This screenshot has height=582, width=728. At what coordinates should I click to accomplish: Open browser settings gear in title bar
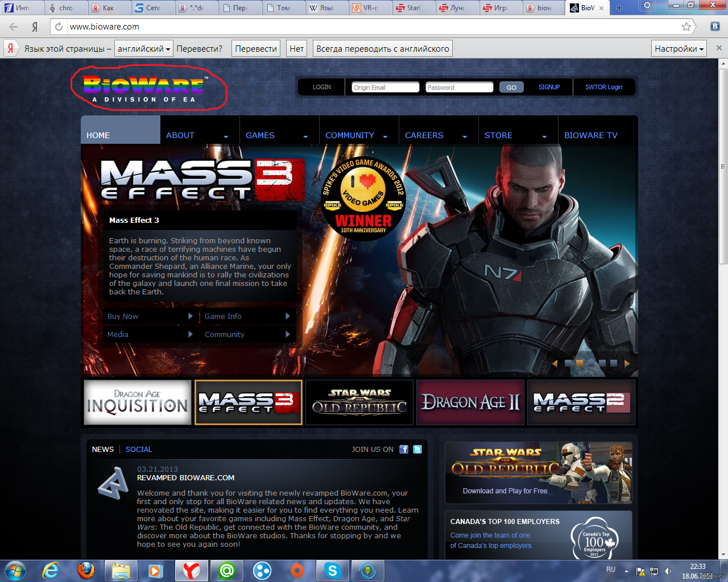647,6
